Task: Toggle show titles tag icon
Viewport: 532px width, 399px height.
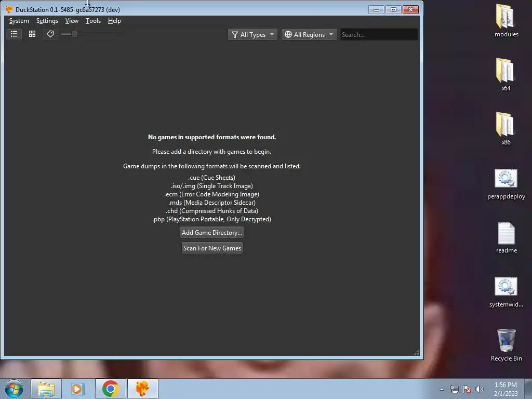Action: pyautogui.click(x=50, y=34)
